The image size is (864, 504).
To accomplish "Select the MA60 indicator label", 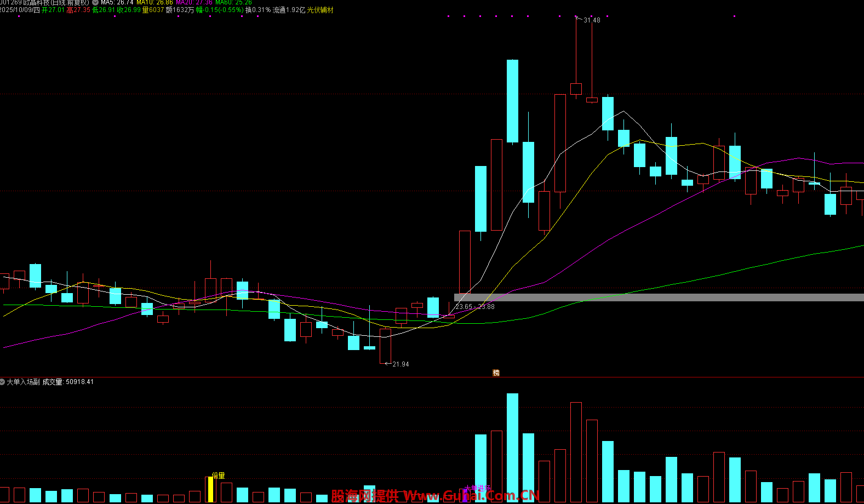I will (233, 2).
